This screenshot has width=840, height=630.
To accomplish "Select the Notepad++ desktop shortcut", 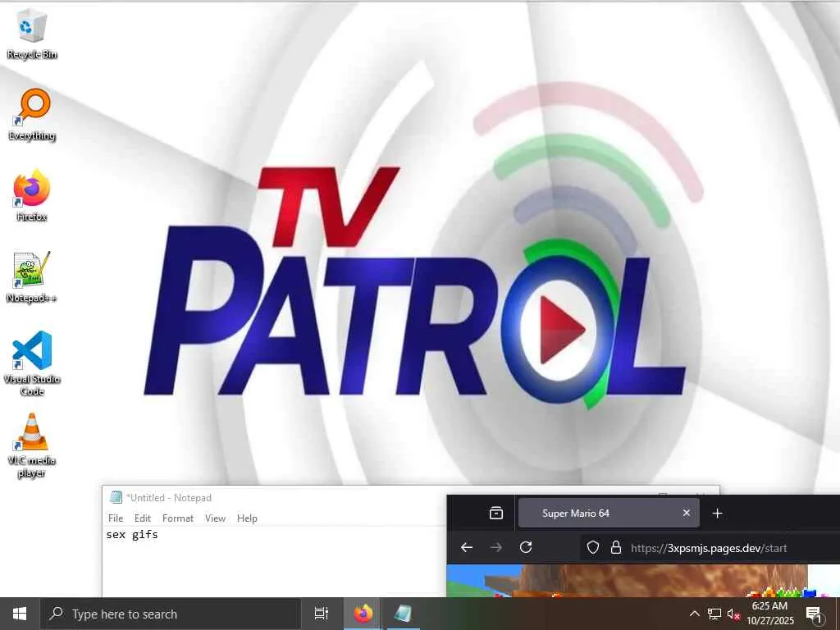I will click(32, 277).
